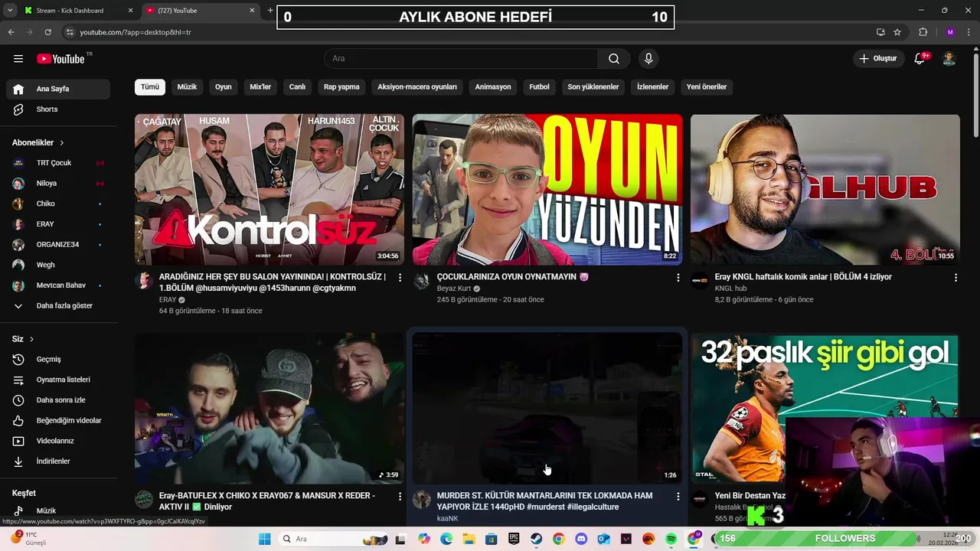Open Discord from the taskbar
The image size is (980, 551).
tap(581, 539)
